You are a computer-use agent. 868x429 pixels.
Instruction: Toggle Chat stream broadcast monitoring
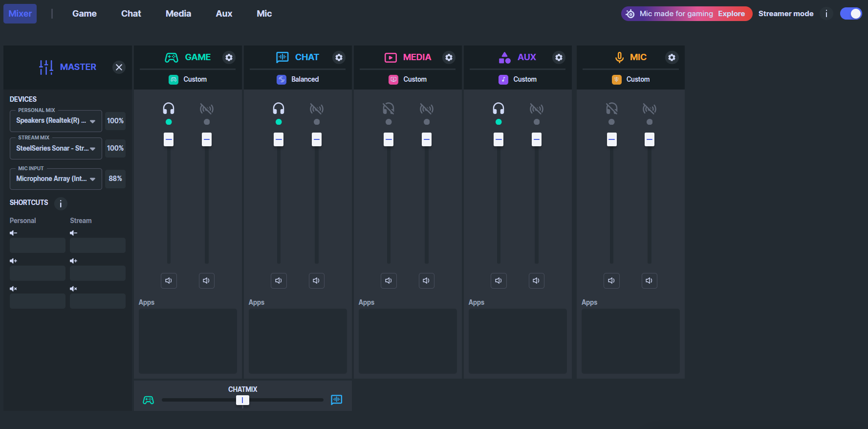click(317, 109)
